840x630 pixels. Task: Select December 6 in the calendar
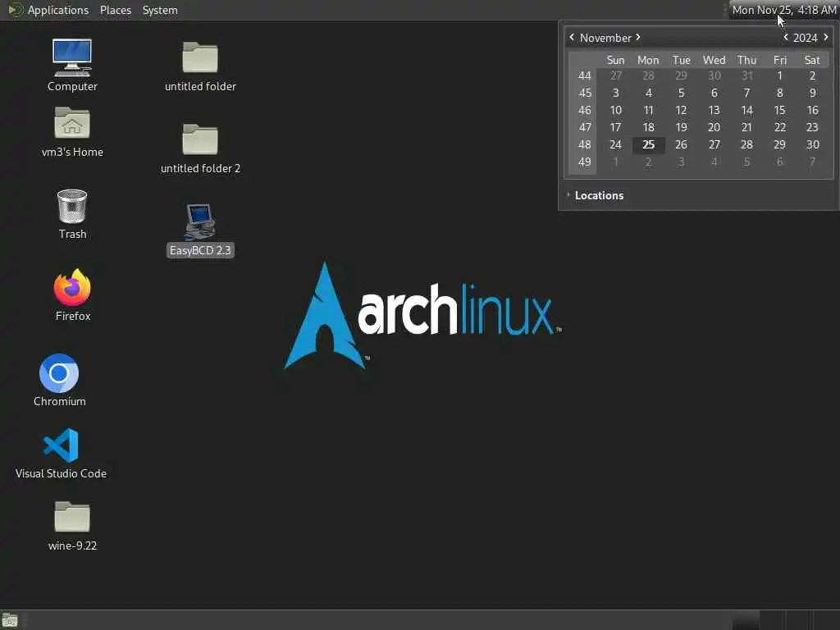(x=779, y=162)
